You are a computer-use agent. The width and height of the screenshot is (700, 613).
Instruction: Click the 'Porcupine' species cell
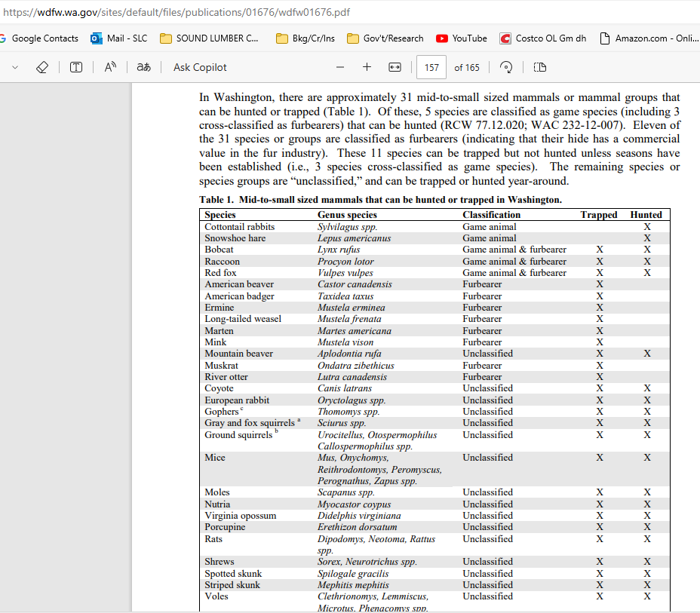click(225, 527)
